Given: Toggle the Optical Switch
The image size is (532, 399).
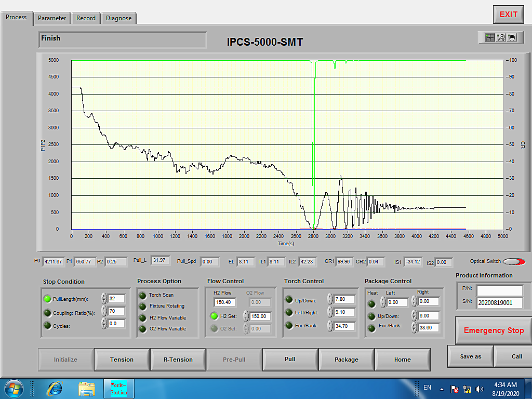Looking at the screenshot, I should pyautogui.click(x=513, y=262).
